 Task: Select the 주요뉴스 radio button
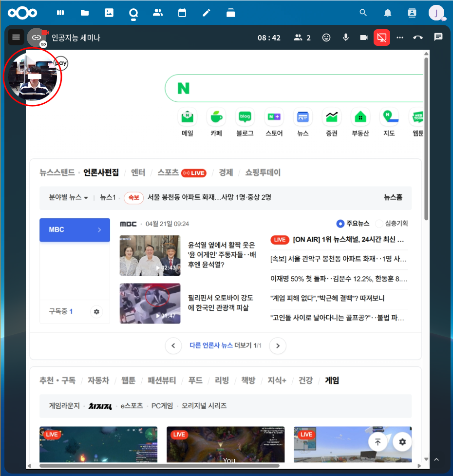tap(340, 224)
